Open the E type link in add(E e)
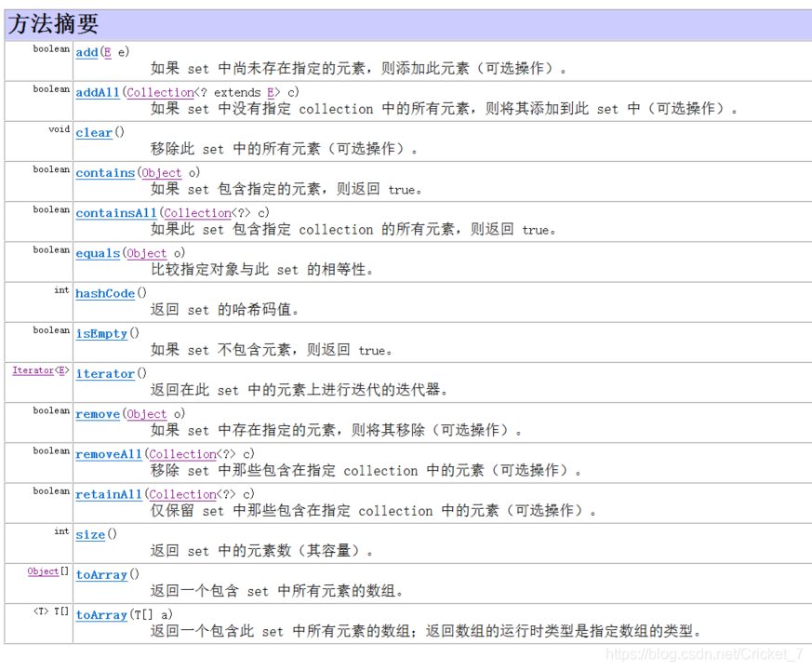812x671 pixels. [x=108, y=52]
